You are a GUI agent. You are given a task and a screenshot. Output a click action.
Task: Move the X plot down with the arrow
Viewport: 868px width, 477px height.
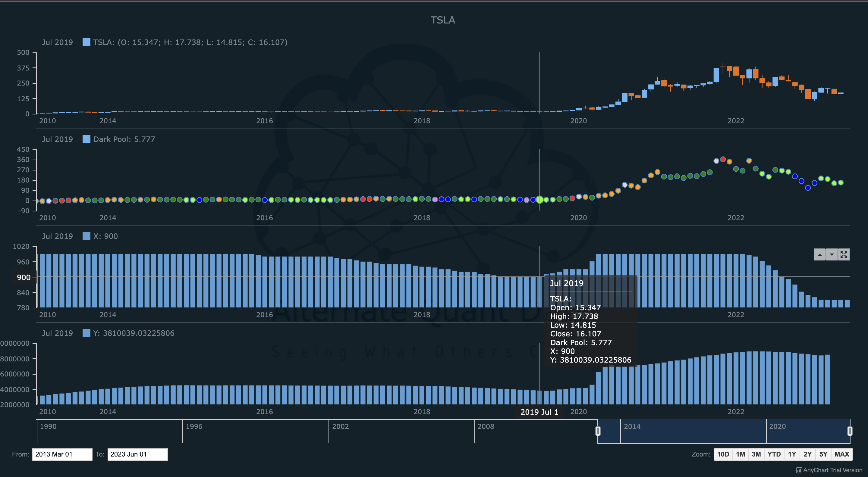(x=832, y=254)
